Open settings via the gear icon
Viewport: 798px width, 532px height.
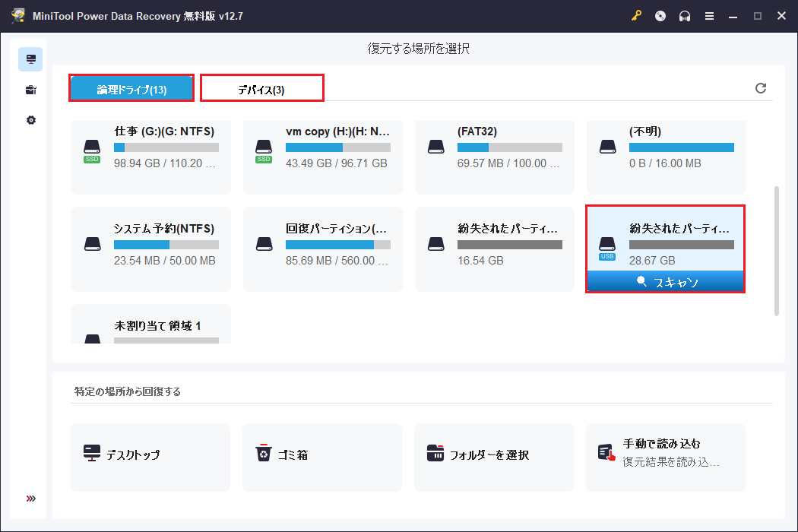pyautogui.click(x=30, y=119)
